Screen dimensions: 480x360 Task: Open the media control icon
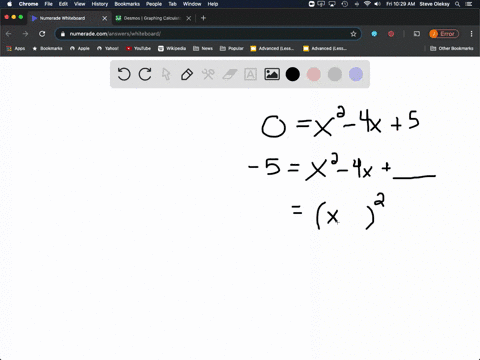pos(417,34)
